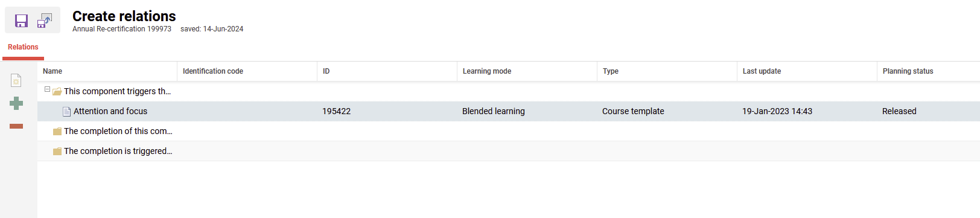The height and width of the screenshot is (218, 980).
Task: Click the red minus remove relation icon
Action: pos(16,126)
